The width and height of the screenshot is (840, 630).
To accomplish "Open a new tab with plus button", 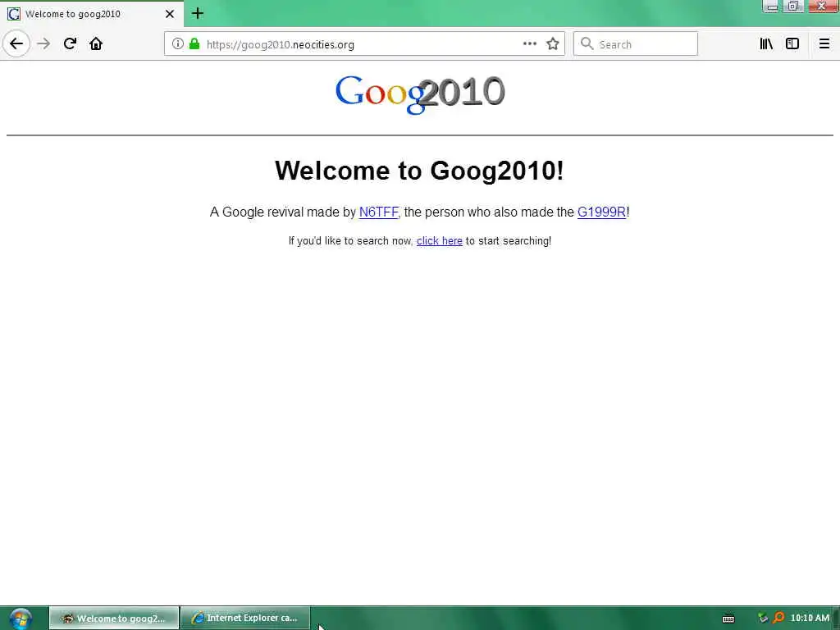I will click(x=198, y=13).
